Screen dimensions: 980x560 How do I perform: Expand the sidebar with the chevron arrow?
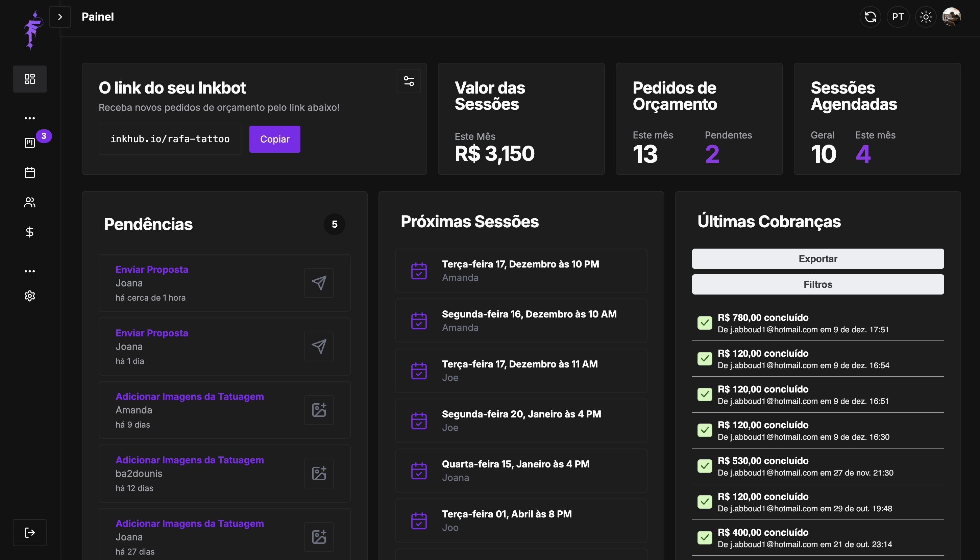click(60, 17)
